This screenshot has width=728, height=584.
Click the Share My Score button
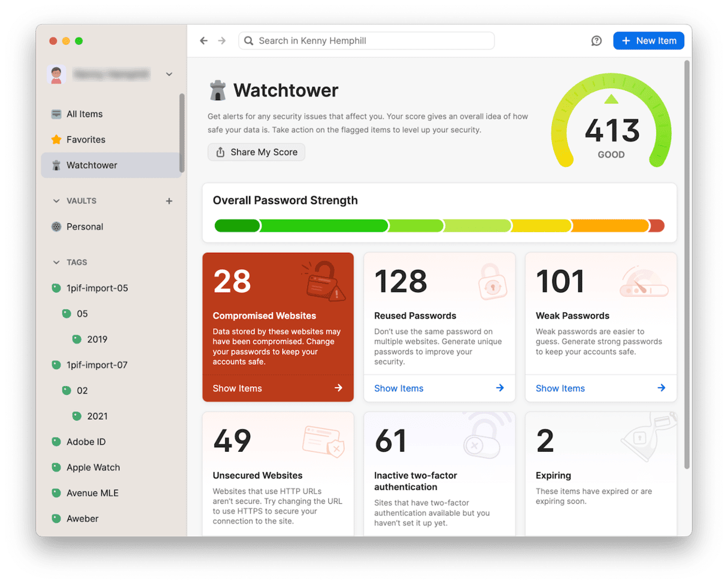point(256,152)
